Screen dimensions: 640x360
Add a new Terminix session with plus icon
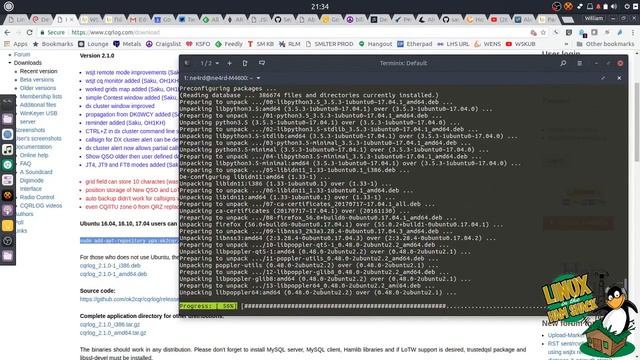(x=229, y=63)
